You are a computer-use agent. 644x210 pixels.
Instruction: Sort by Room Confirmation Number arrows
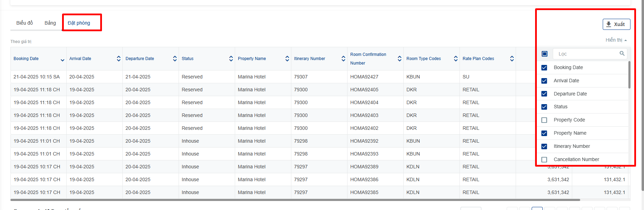400,59
